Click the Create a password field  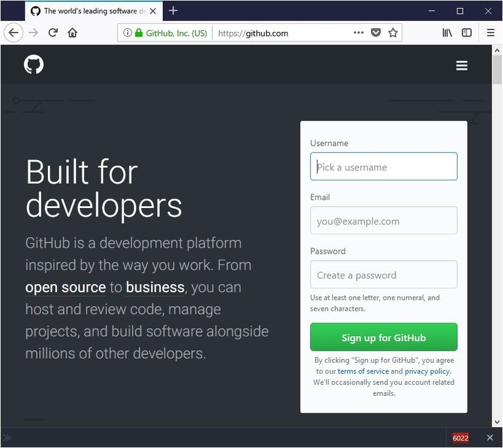[x=384, y=275]
